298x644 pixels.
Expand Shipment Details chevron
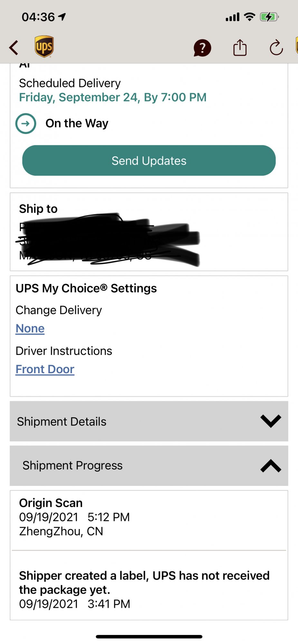point(271,421)
